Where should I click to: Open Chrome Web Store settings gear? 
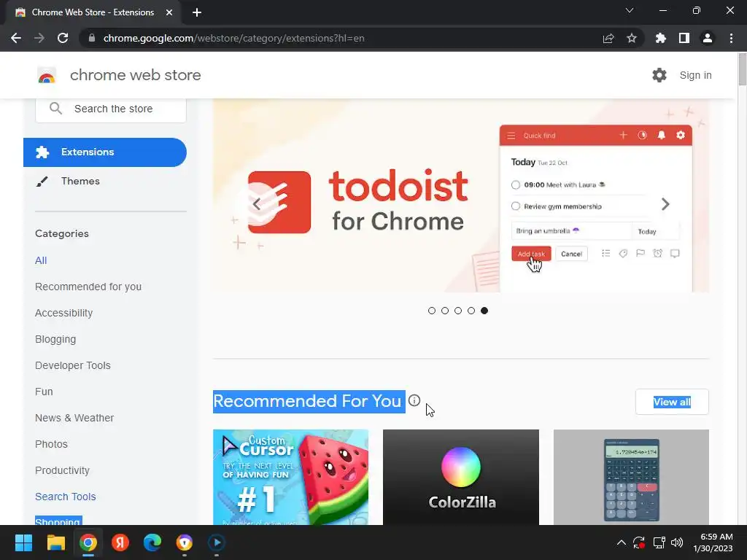(x=659, y=75)
